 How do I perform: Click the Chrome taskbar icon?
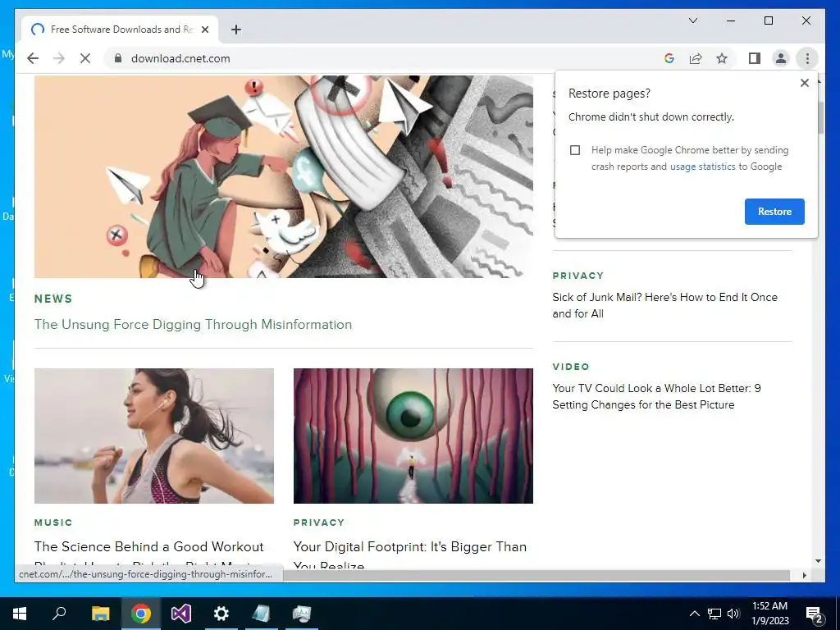pos(141,614)
